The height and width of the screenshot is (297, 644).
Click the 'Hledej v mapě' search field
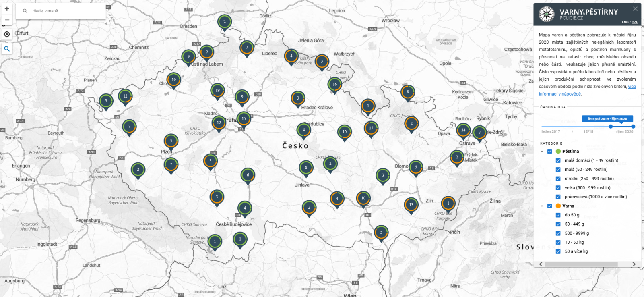(x=64, y=11)
